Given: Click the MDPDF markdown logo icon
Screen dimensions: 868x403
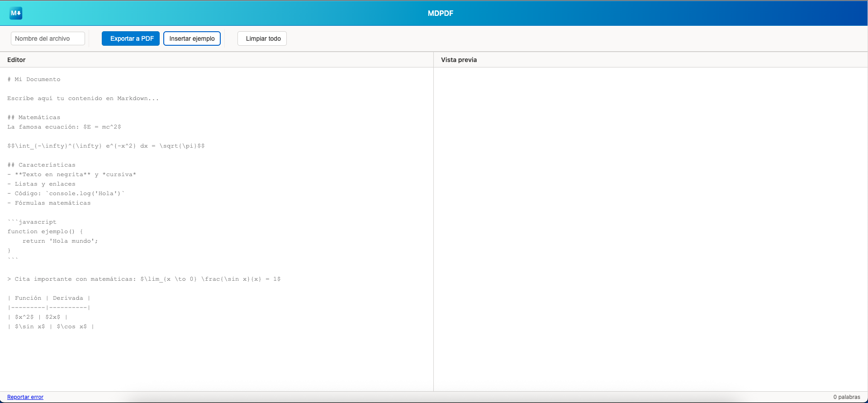Looking at the screenshot, I should 16,13.
